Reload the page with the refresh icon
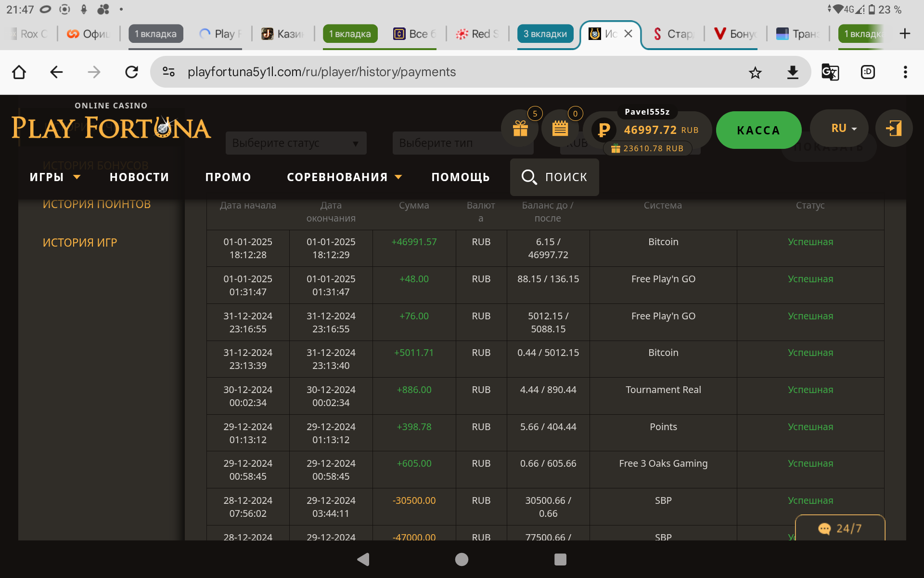This screenshot has height=578, width=924. point(131,72)
